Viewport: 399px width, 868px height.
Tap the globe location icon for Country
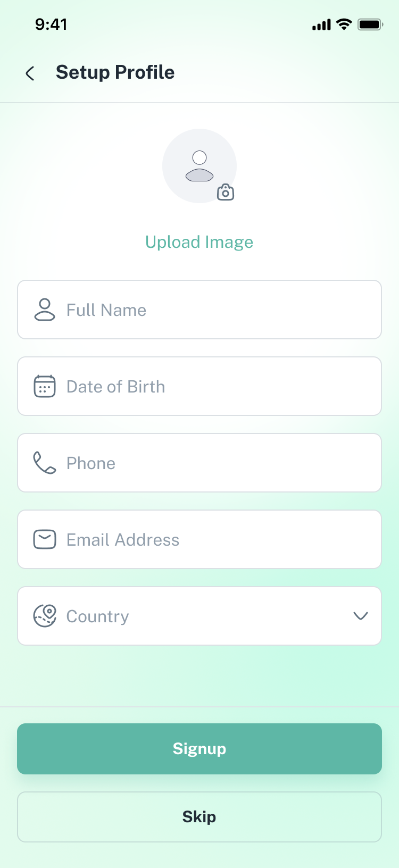point(45,616)
